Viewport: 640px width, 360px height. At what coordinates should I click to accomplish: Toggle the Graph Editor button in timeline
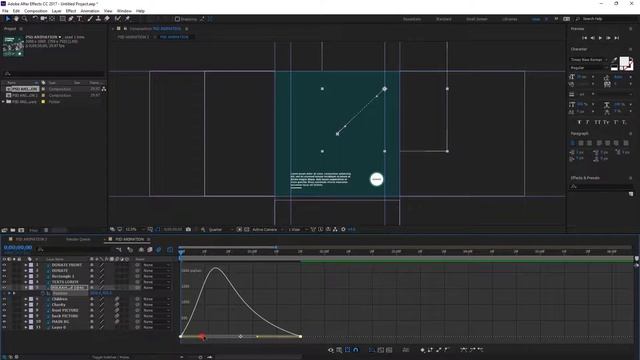[170, 249]
